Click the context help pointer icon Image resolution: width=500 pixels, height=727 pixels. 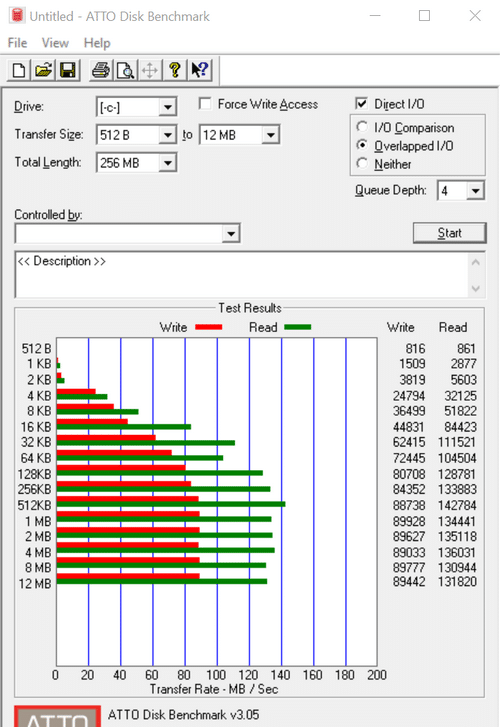tap(200, 71)
